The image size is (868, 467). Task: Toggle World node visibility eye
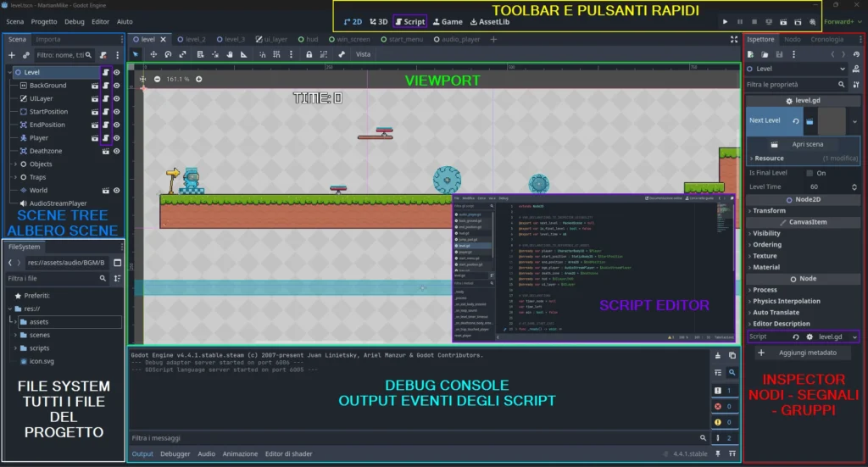coord(117,191)
